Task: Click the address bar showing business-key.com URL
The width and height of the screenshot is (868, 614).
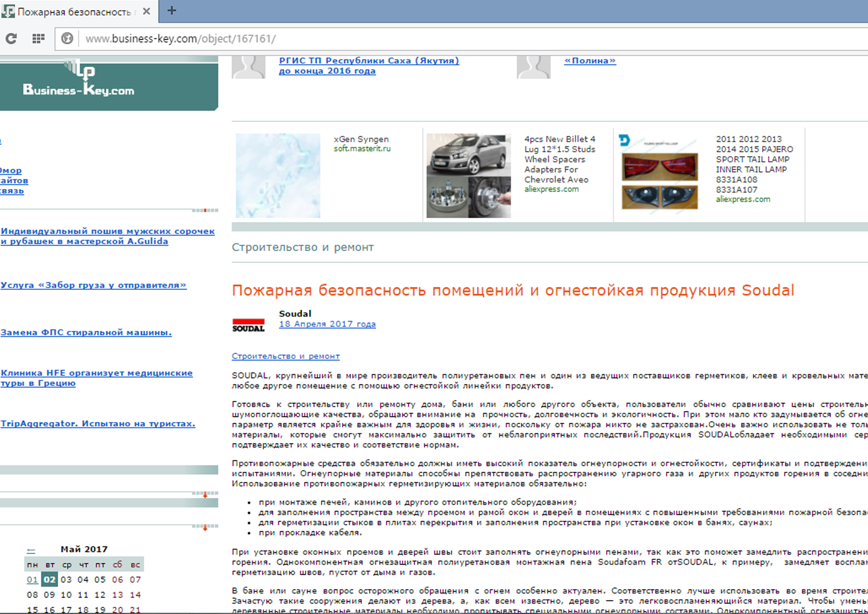Action: tap(461, 39)
